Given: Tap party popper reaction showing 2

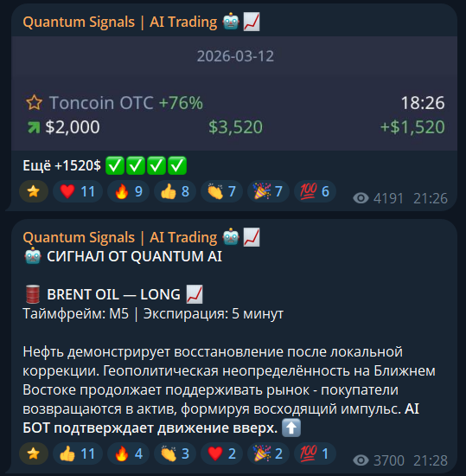Looking at the screenshot, I should click(268, 453).
